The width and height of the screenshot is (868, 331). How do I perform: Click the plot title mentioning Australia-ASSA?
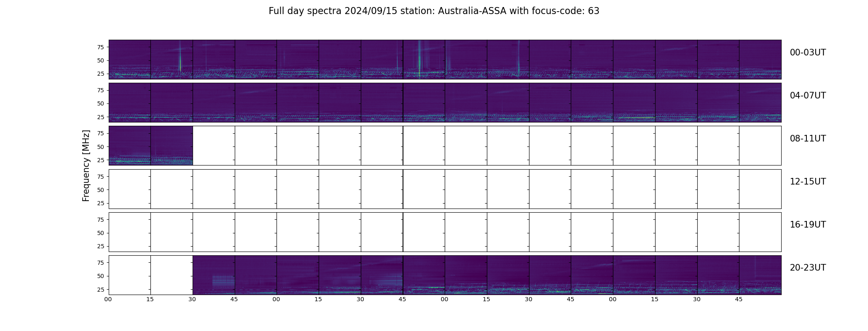pos(434,11)
